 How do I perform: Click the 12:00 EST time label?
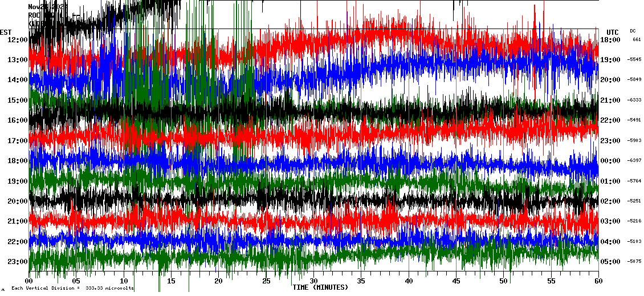[x=18, y=39]
